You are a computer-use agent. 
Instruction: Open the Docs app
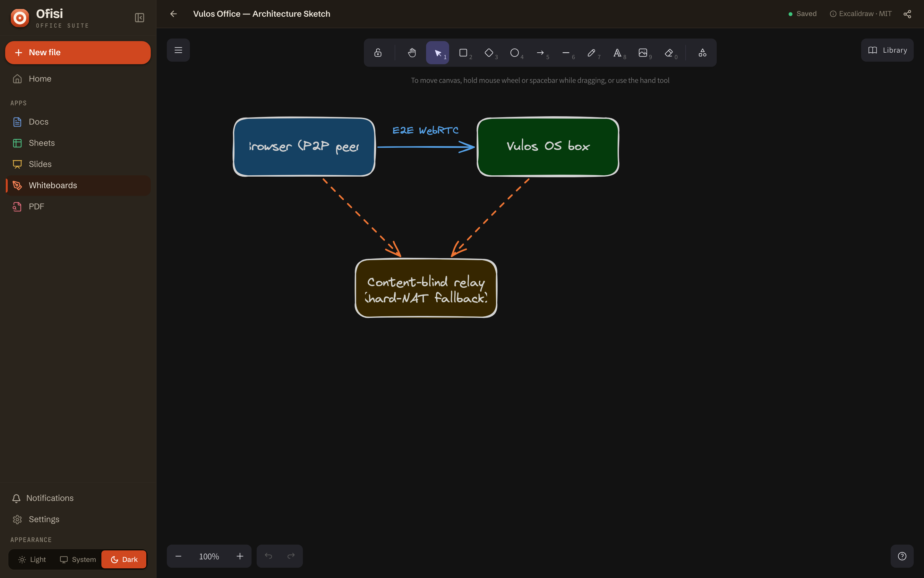(x=78, y=122)
